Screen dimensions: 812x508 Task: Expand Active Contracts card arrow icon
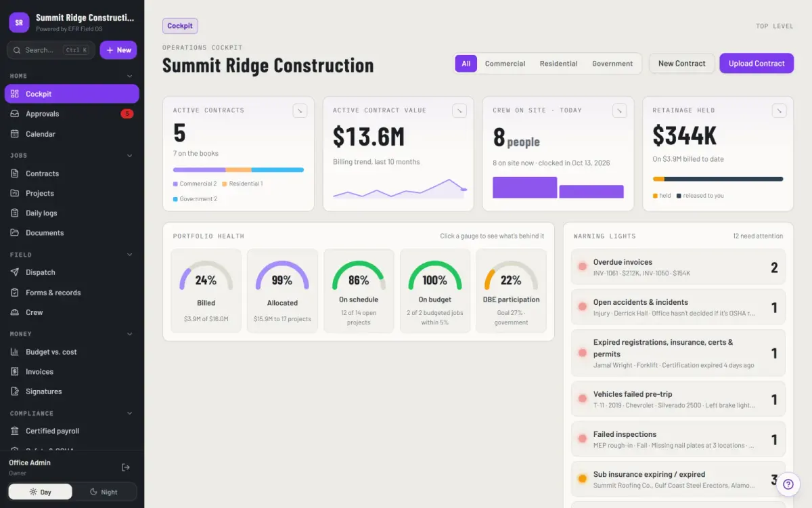(x=300, y=110)
